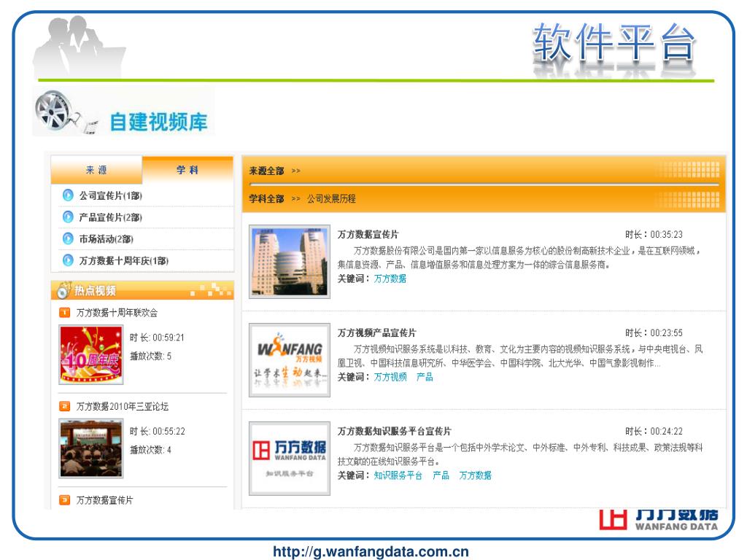The width and height of the screenshot is (747, 560).
Task: Open hot video 万方数据十周年联欢会
Action: click(117, 313)
